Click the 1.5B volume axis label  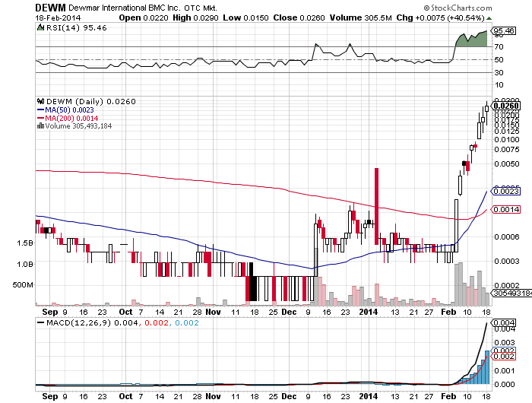(x=25, y=243)
